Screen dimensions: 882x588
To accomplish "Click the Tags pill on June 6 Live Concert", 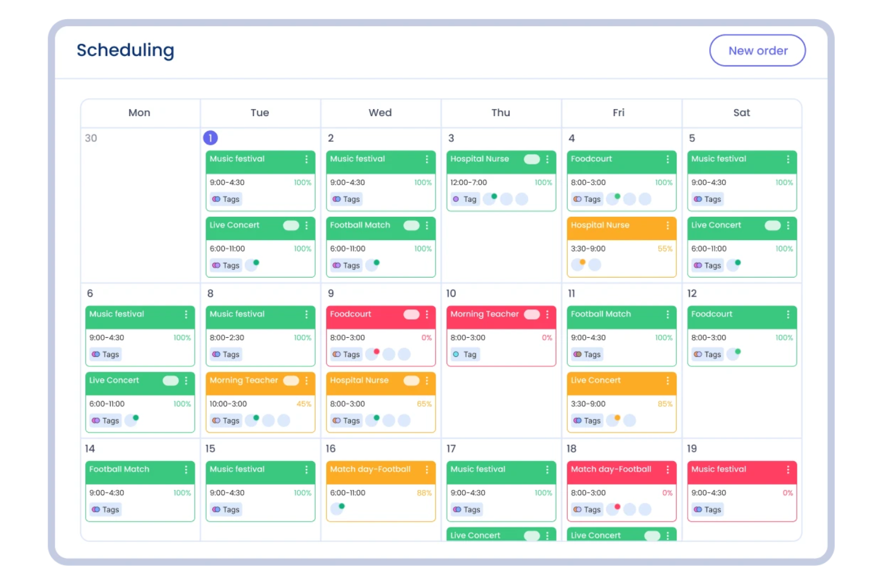I will pos(105,420).
